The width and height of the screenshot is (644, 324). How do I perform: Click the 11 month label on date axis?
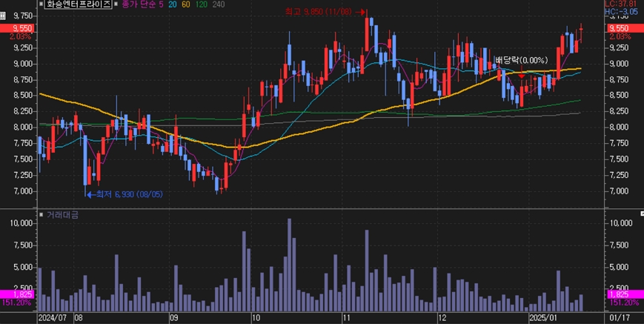(x=347, y=317)
